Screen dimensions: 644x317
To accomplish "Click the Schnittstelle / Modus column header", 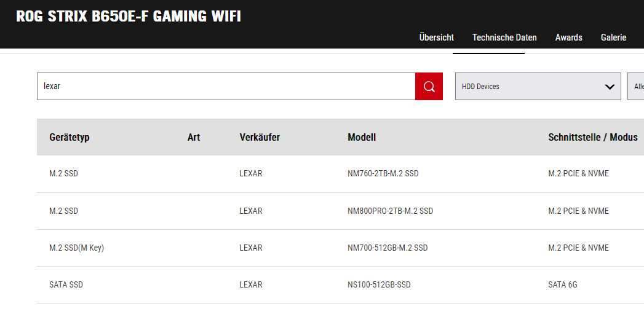I will click(x=593, y=137).
